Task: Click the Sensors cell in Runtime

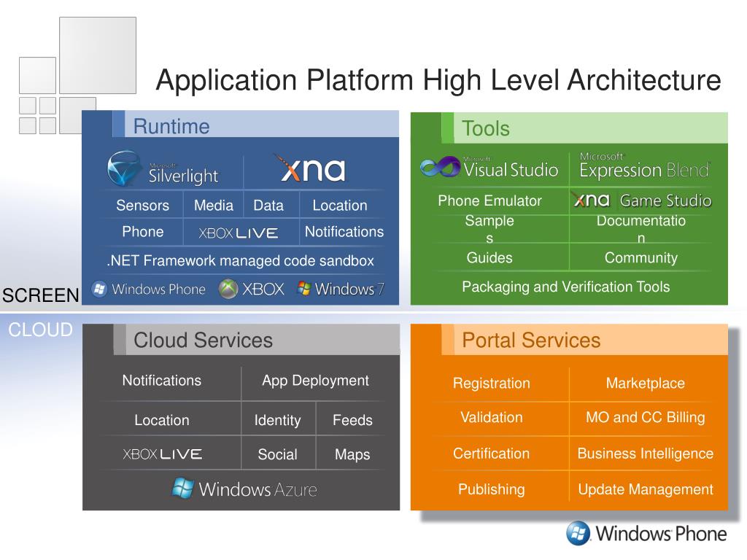Action: pos(142,205)
